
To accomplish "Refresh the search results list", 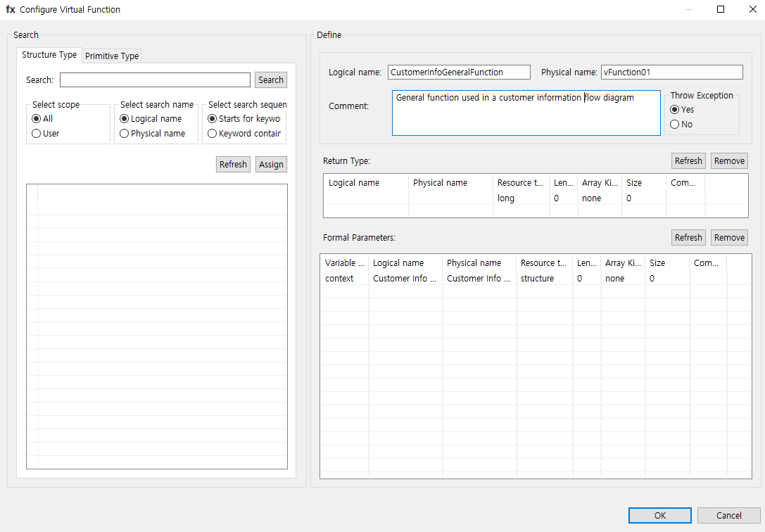I will pos(233,165).
